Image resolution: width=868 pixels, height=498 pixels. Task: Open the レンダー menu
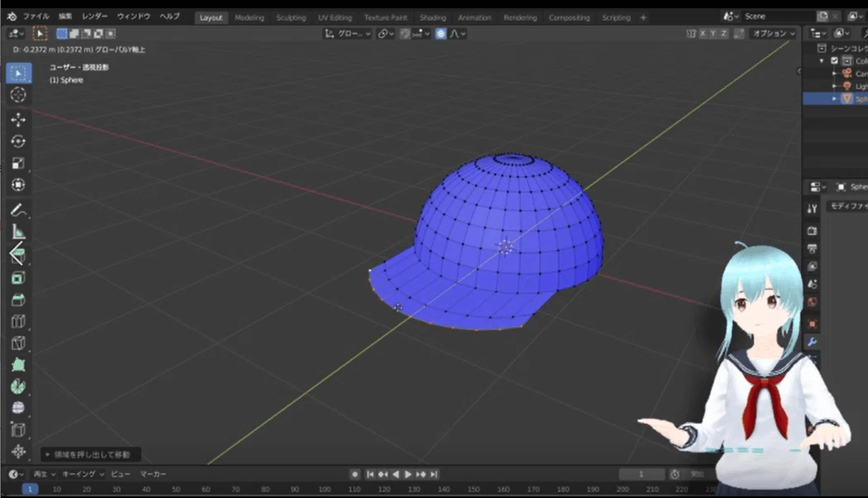(x=95, y=17)
